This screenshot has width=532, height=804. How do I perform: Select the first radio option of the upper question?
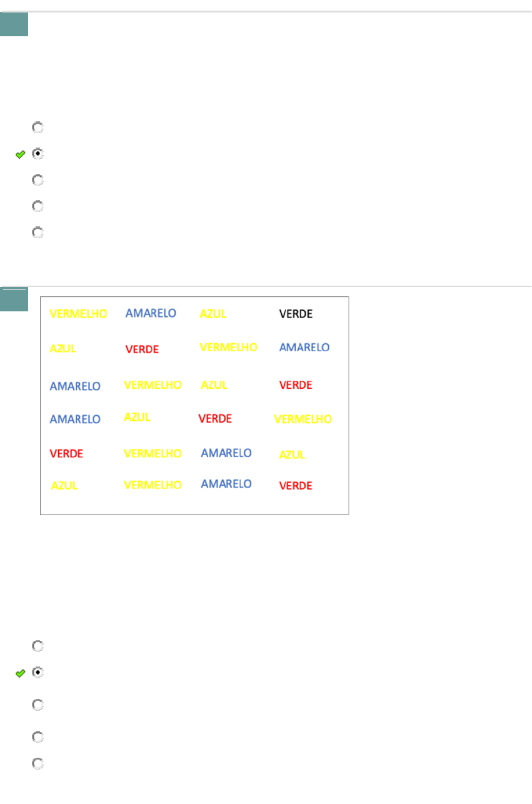pos(38,128)
